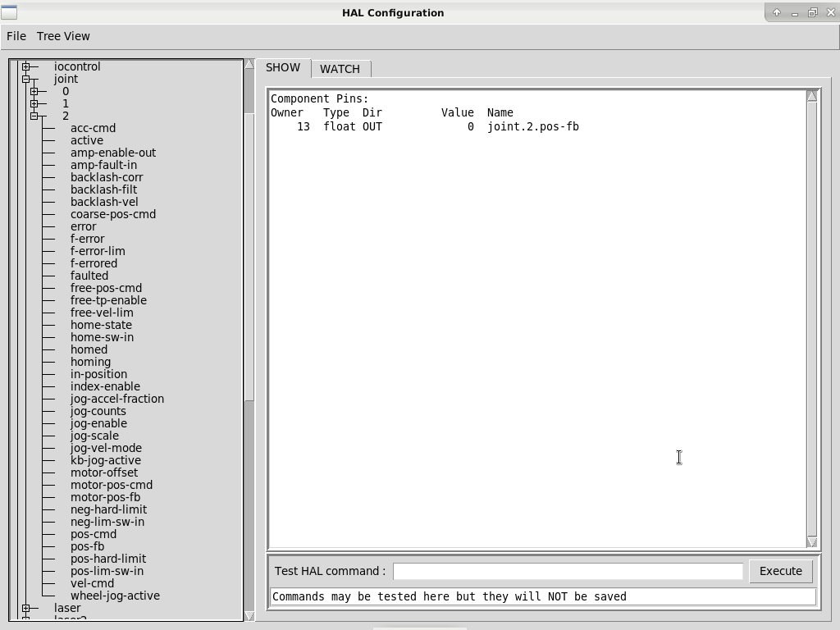840x630 pixels.
Task: Select motor-offset pin
Action: click(x=104, y=473)
